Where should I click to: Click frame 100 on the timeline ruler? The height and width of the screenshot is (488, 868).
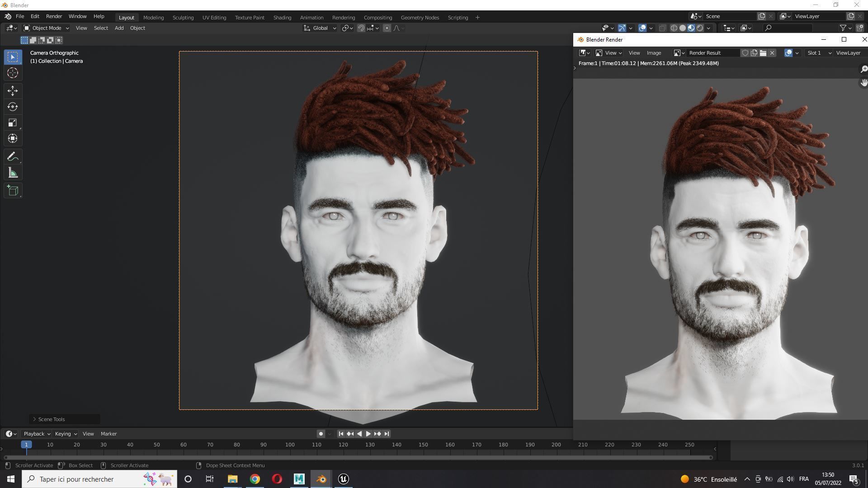[290, 445]
